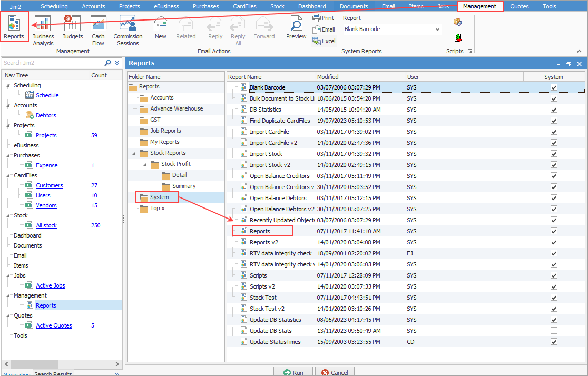Export the report to Excel
Viewport: 588px width, 376px height.
coord(324,41)
